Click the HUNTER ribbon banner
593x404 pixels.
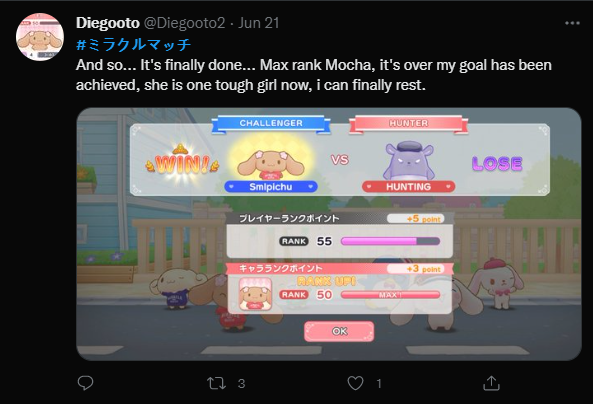point(408,124)
